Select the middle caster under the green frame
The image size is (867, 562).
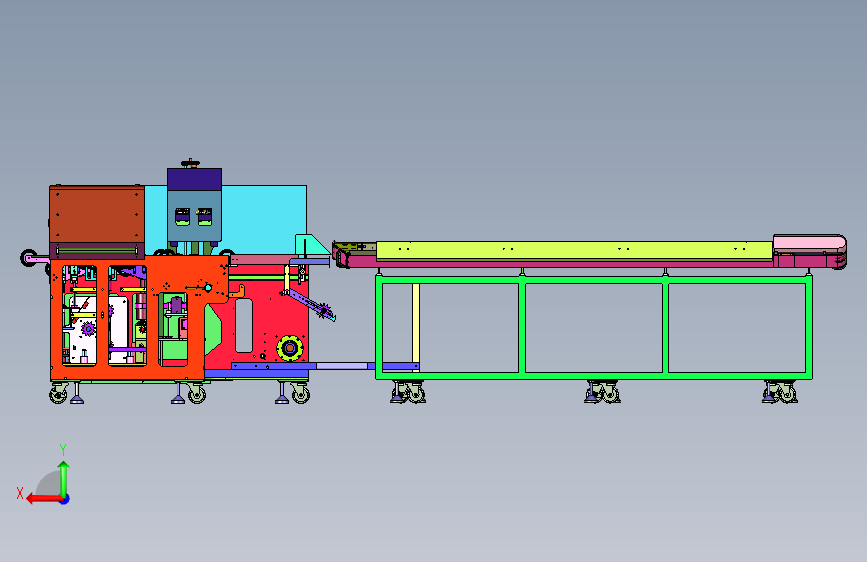click(609, 393)
